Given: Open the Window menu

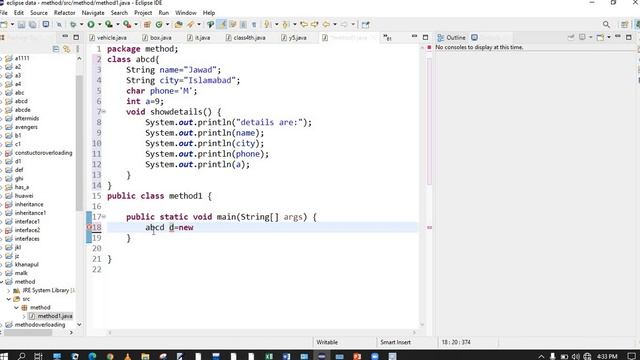Looking at the screenshot, I should tap(186, 13).
